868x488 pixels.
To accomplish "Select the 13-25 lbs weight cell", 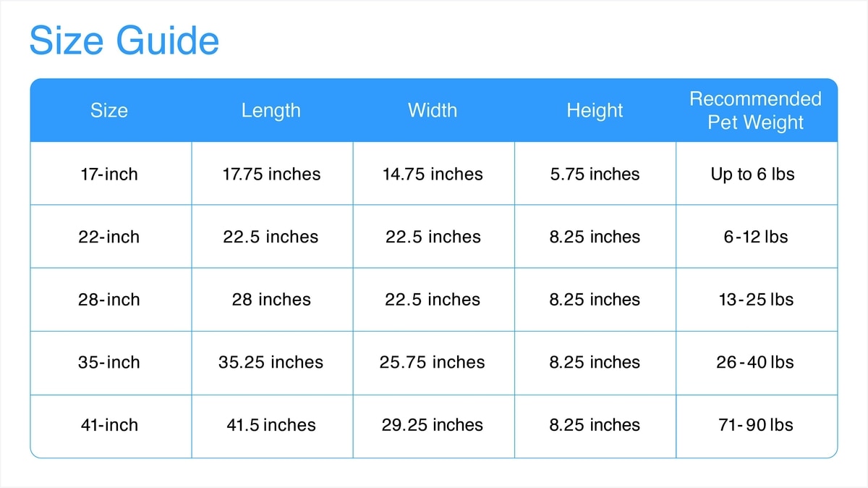I will pyautogui.click(x=756, y=300).
